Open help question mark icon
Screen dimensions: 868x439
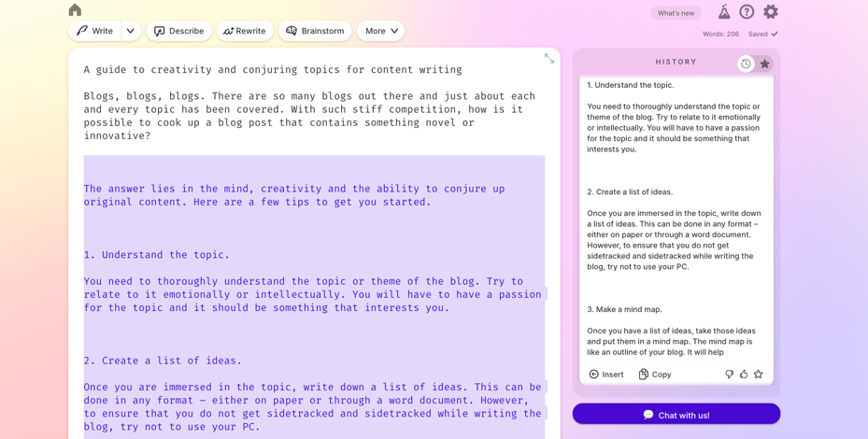747,11
